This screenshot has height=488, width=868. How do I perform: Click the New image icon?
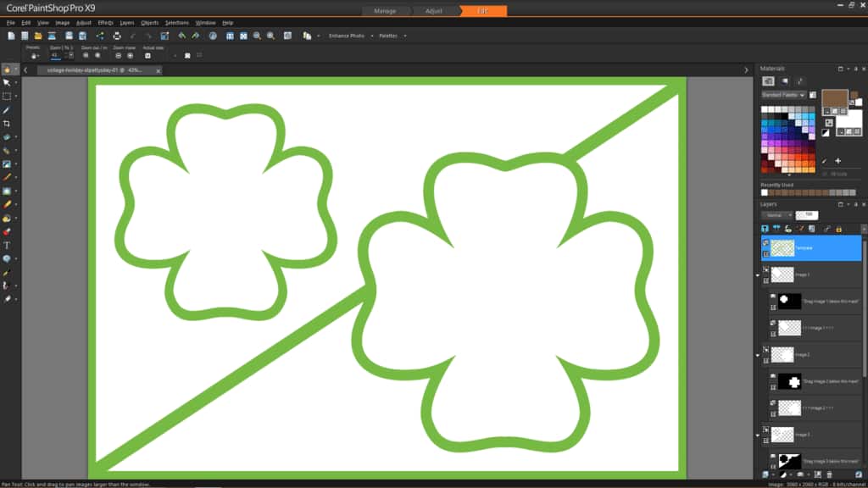10,36
